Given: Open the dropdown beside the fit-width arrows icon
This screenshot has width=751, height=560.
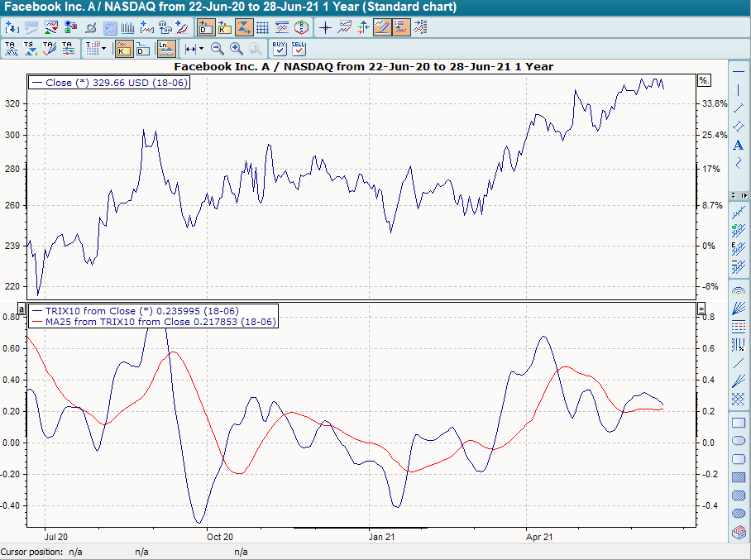Looking at the screenshot, I should pyautogui.click(x=201, y=49).
